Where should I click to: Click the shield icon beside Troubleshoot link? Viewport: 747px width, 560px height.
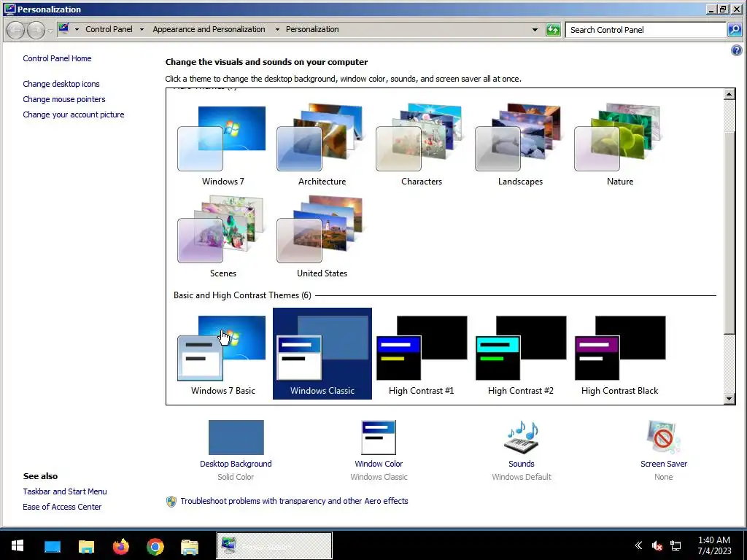[171, 502]
